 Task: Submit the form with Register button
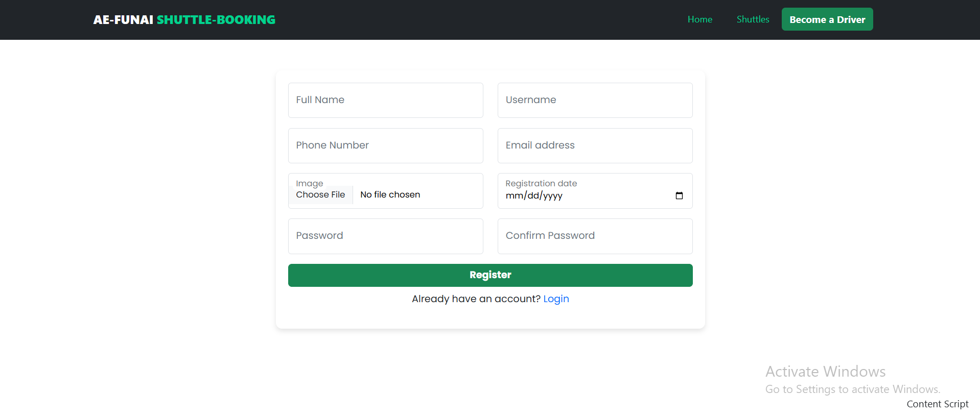[x=490, y=275]
